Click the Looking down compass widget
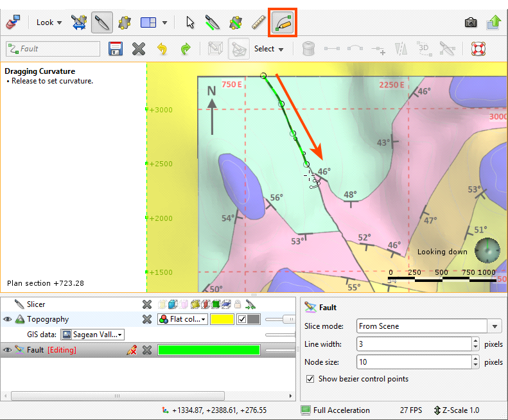The height and width of the screenshot is (420, 508). [487, 250]
